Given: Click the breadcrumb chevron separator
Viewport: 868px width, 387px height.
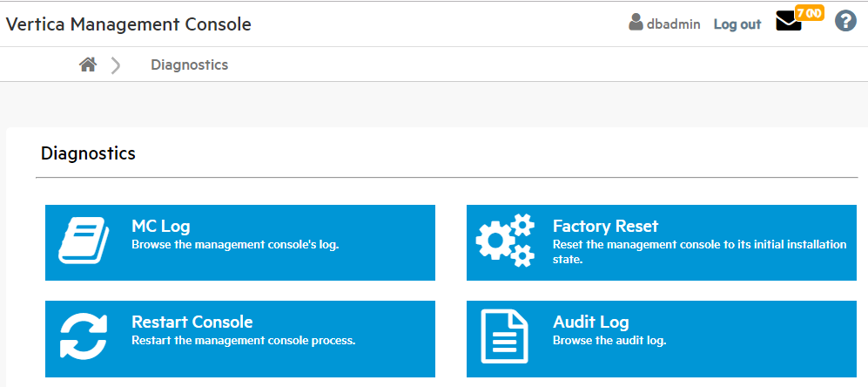Looking at the screenshot, I should pos(116,65).
